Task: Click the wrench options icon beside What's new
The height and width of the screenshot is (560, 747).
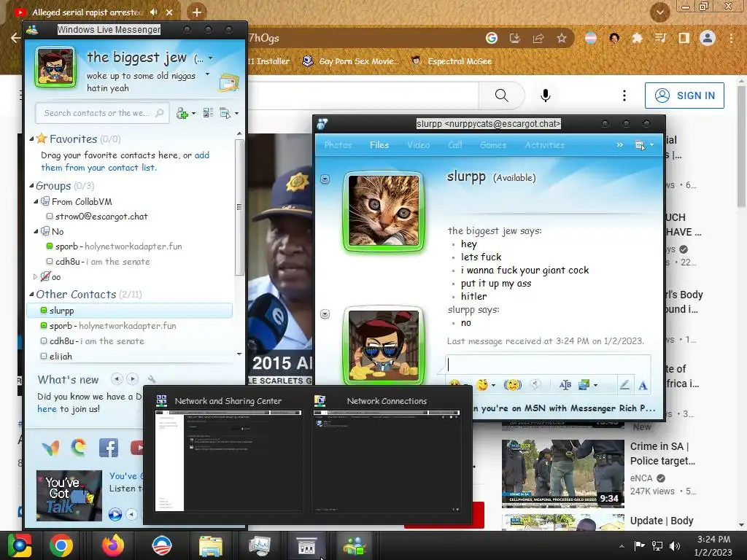Action: tap(152, 379)
